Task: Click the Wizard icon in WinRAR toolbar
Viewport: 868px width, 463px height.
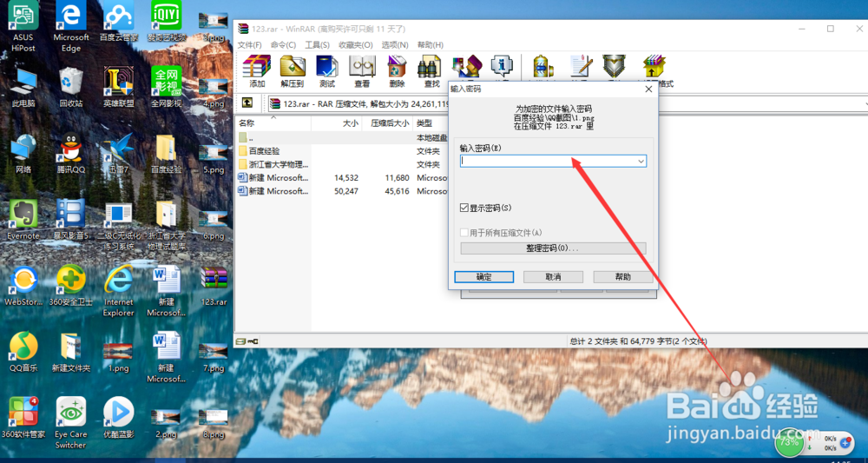Action: [x=467, y=67]
